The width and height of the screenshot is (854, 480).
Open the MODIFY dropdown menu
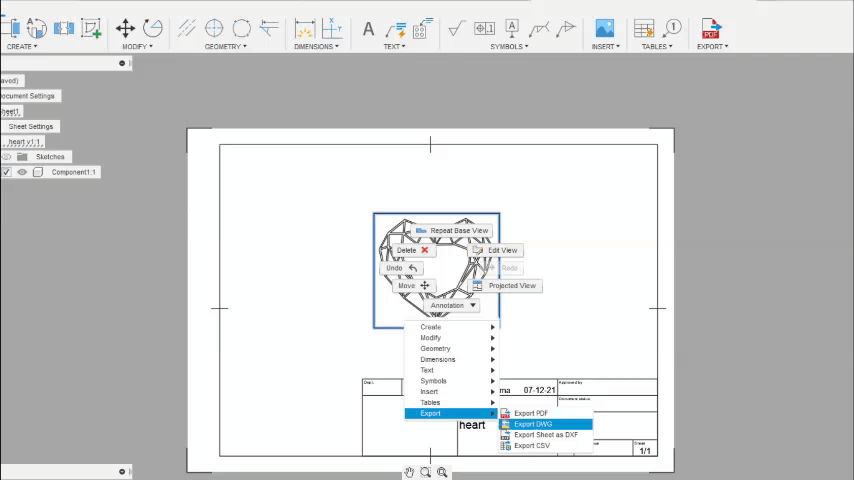pos(137,47)
